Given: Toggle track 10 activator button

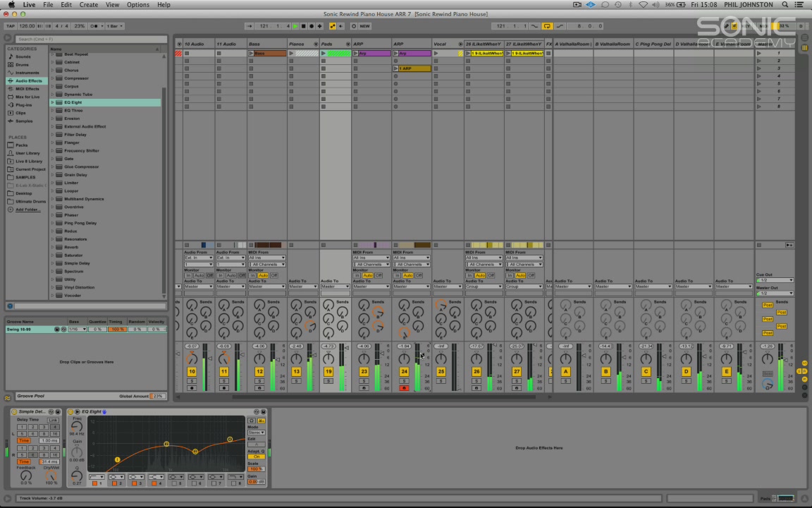Looking at the screenshot, I should pyautogui.click(x=192, y=372).
